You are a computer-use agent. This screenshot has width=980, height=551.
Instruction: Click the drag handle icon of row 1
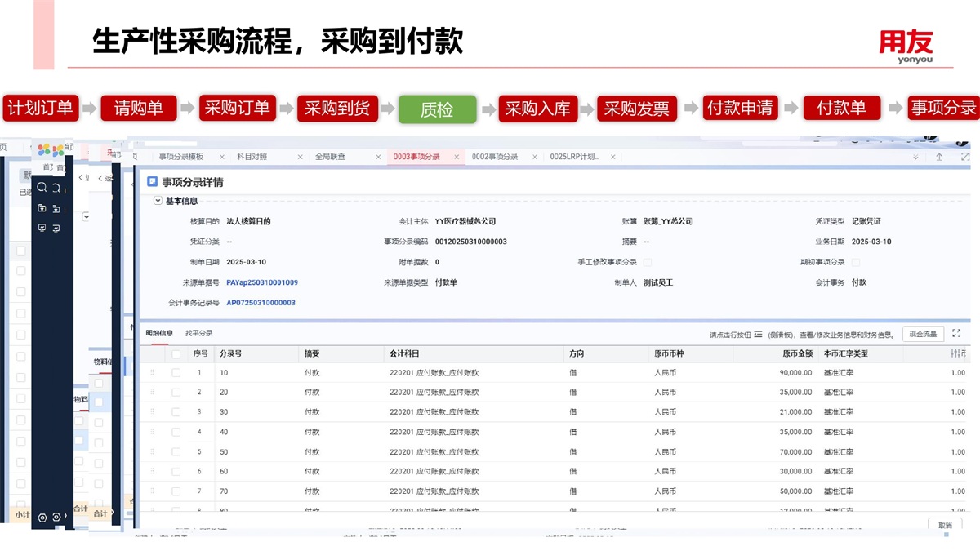click(x=152, y=373)
